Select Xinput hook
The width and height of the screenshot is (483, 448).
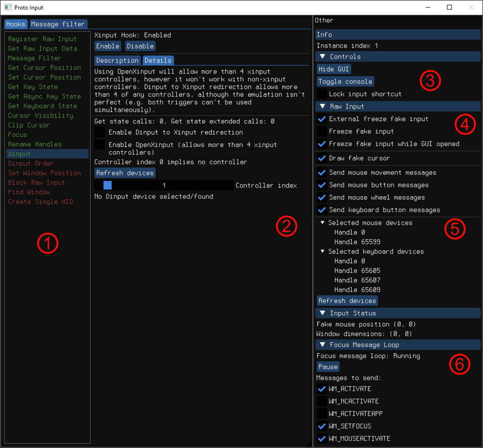coord(47,154)
